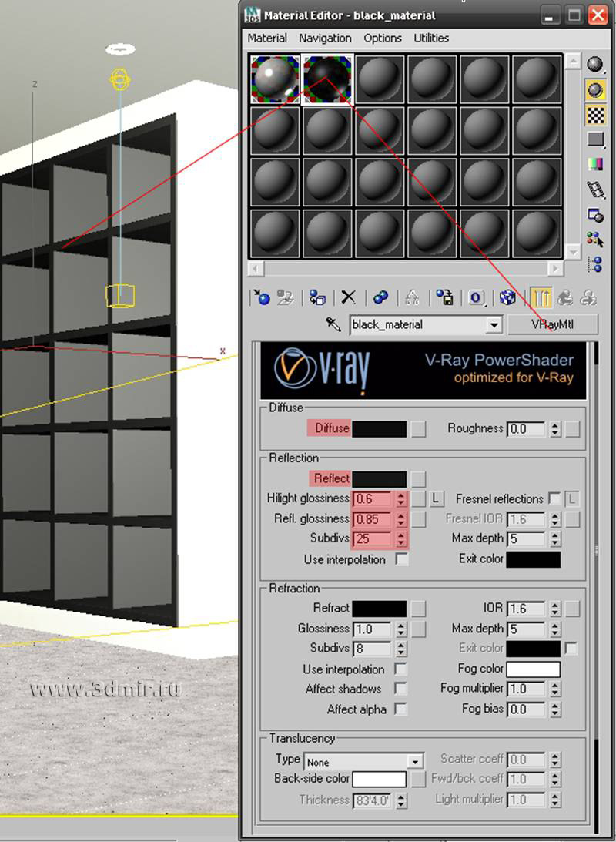Click the Fog bias value field

tap(527, 709)
